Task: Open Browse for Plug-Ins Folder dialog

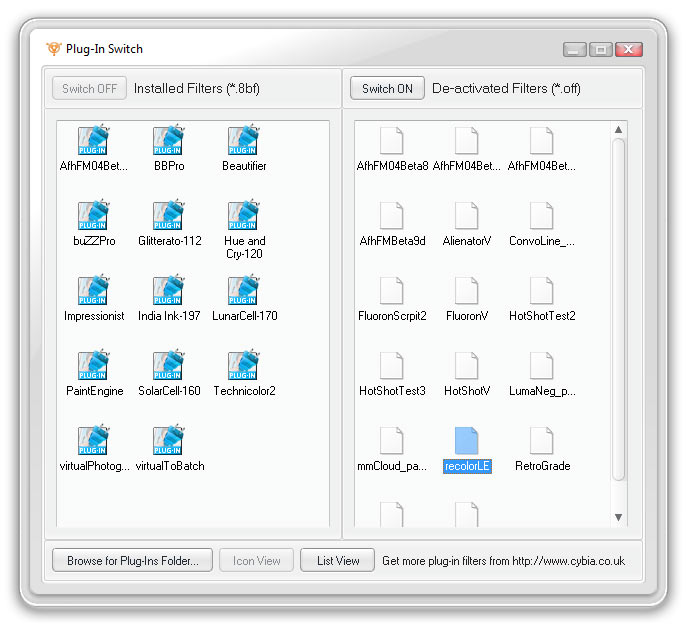Action: (132, 561)
